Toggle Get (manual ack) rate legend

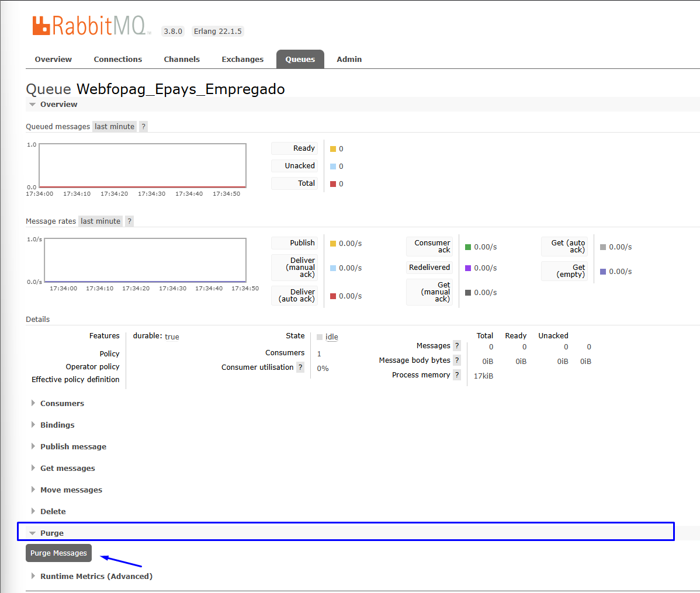click(429, 292)
